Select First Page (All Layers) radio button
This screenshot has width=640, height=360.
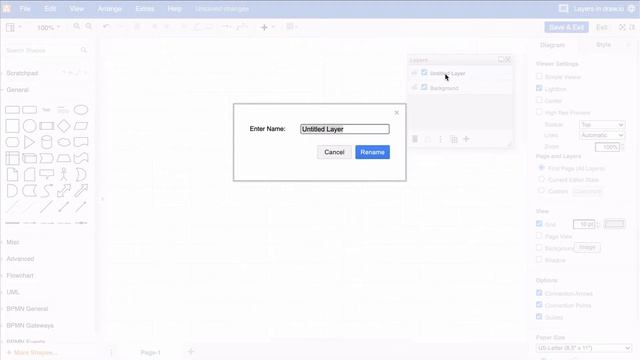point(542,168)
